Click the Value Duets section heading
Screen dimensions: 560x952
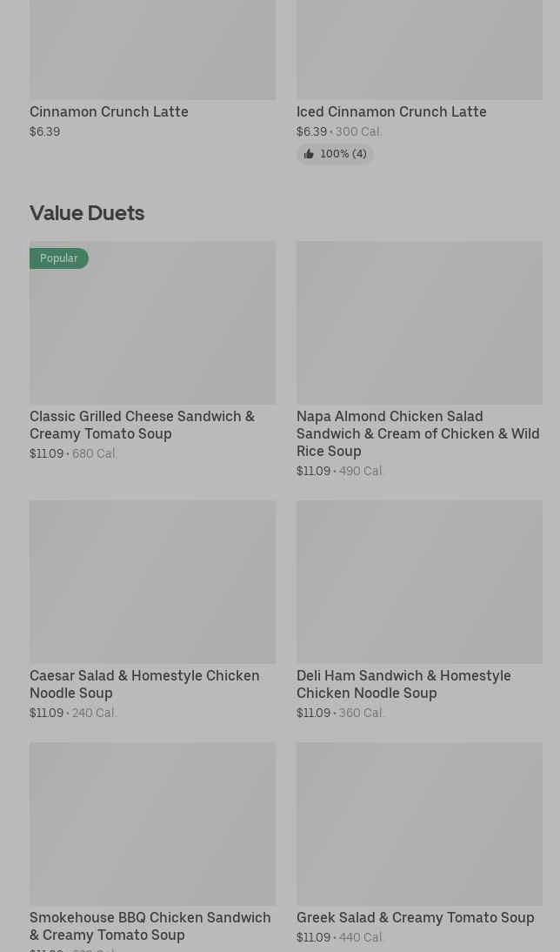[87, 212]
